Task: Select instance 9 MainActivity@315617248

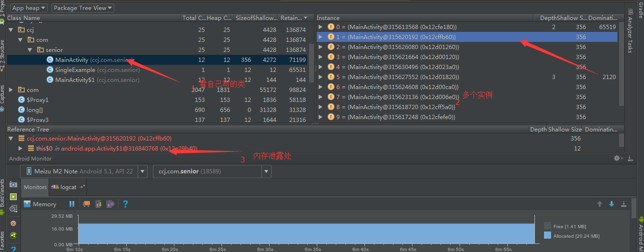Action: coord(467,117)
